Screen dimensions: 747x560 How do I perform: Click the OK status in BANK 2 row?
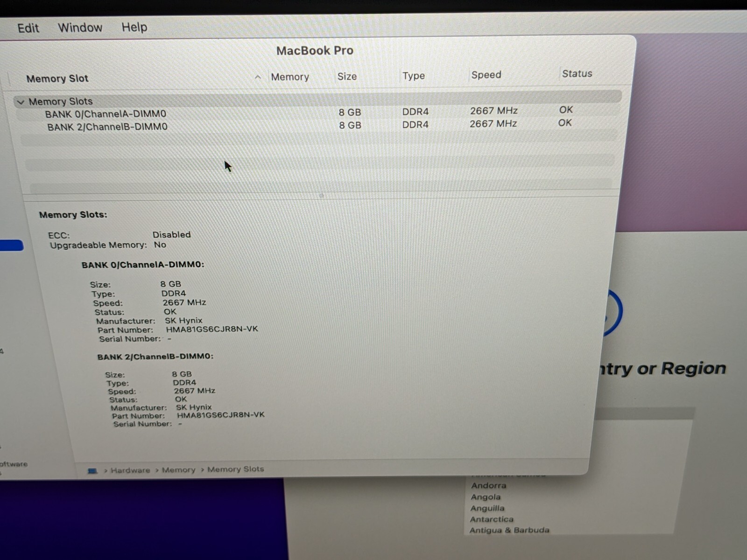click(565, 123)
